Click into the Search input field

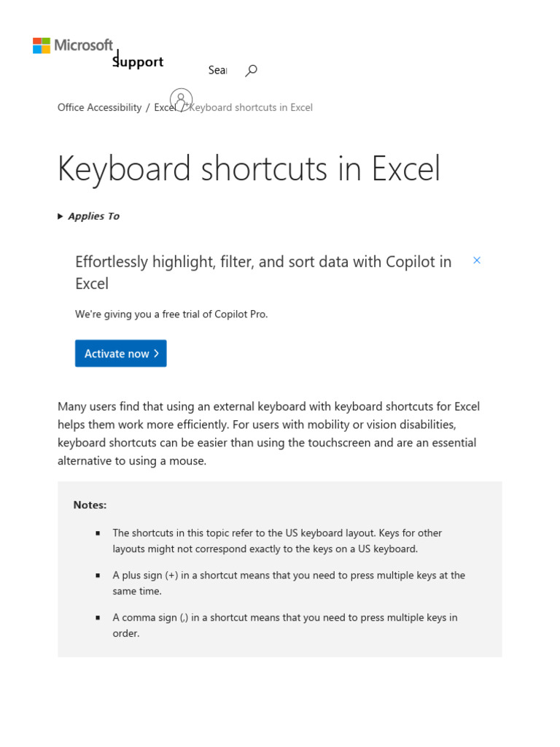click(x=217, y=70)
